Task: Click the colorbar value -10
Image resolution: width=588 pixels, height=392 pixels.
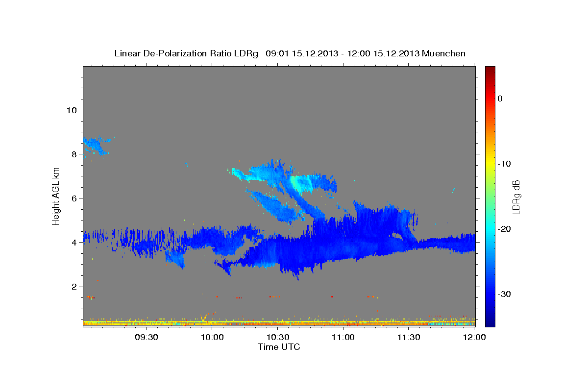Action: 505,164
